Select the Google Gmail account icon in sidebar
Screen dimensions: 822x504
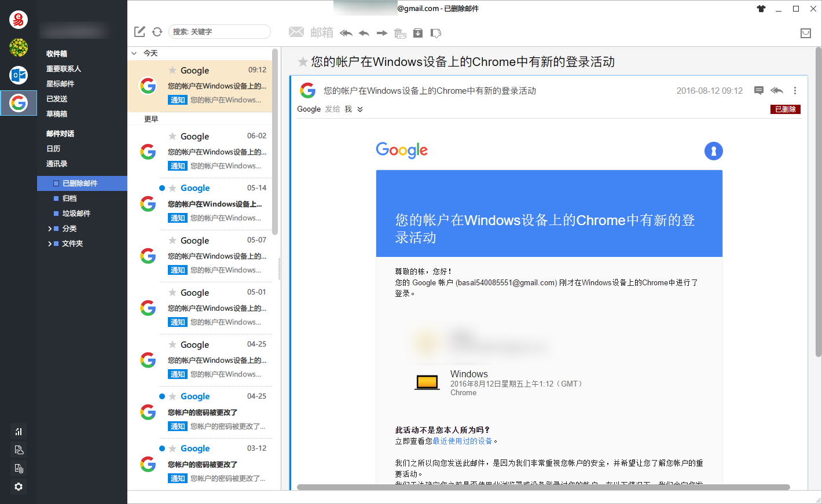pos(19,103)
